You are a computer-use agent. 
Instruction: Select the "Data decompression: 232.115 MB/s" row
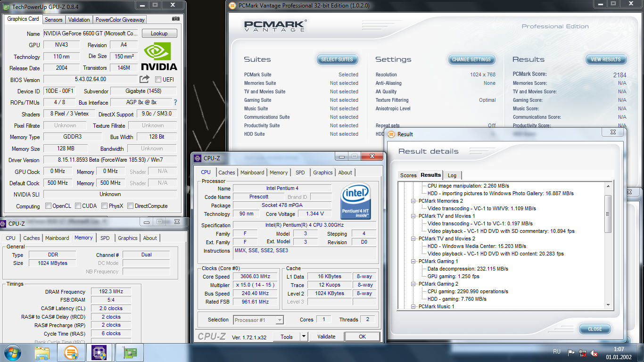[468, 269]
